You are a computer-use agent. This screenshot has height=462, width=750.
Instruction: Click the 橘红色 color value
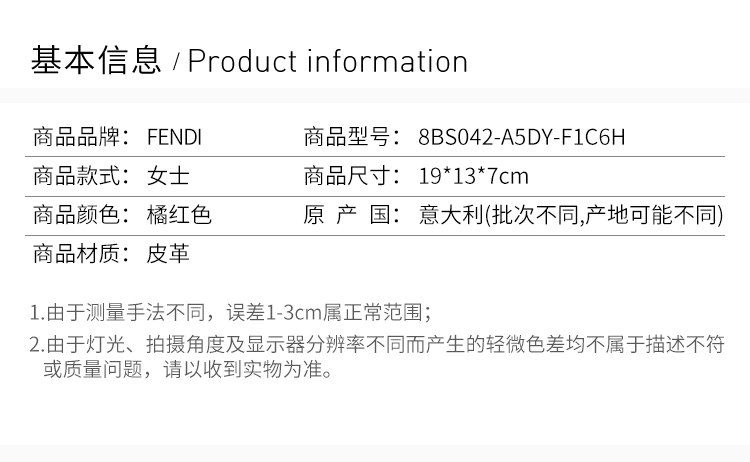click(179, 215)
